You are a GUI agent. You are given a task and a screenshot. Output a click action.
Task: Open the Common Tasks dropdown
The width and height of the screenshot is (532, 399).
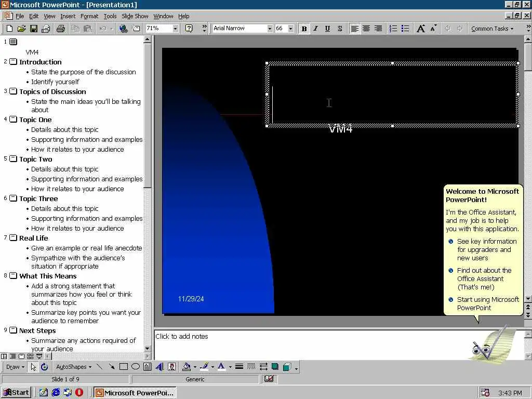(x=492, y=29)
